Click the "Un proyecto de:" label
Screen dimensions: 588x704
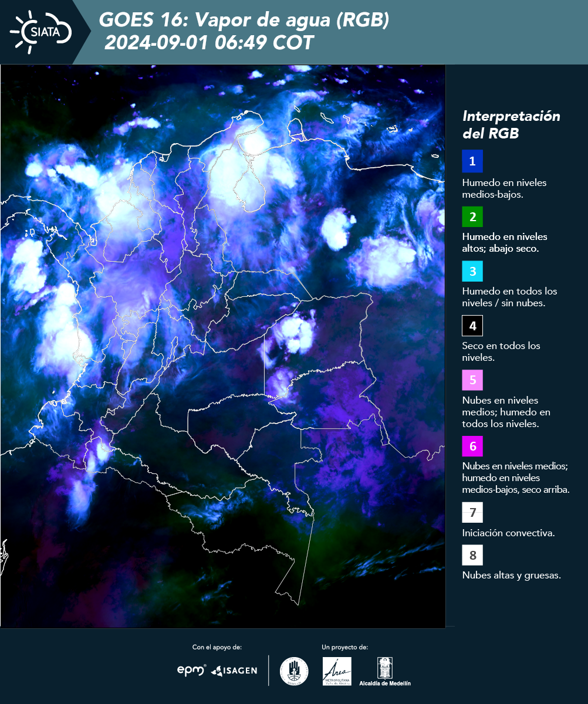coord(345,647)
